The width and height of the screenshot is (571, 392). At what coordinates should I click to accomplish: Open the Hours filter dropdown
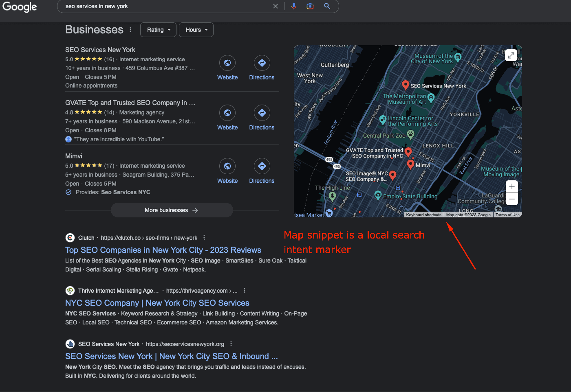[x=196, y=30]
